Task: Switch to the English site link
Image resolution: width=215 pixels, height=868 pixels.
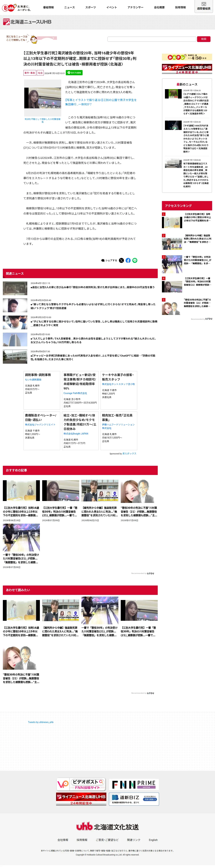Action: [x=153, y=840]
